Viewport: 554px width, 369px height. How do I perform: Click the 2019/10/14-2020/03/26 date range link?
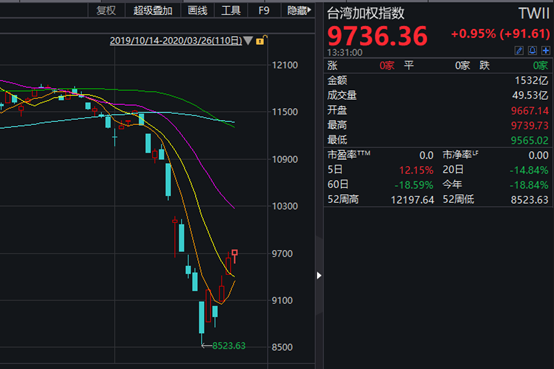176,41
